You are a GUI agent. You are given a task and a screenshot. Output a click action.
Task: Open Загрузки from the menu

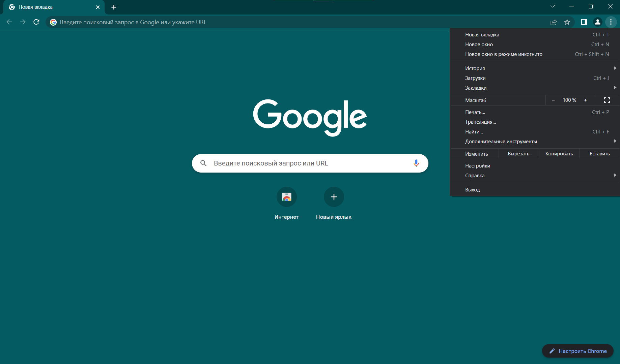pyautogui.click(x=535, y=78)
